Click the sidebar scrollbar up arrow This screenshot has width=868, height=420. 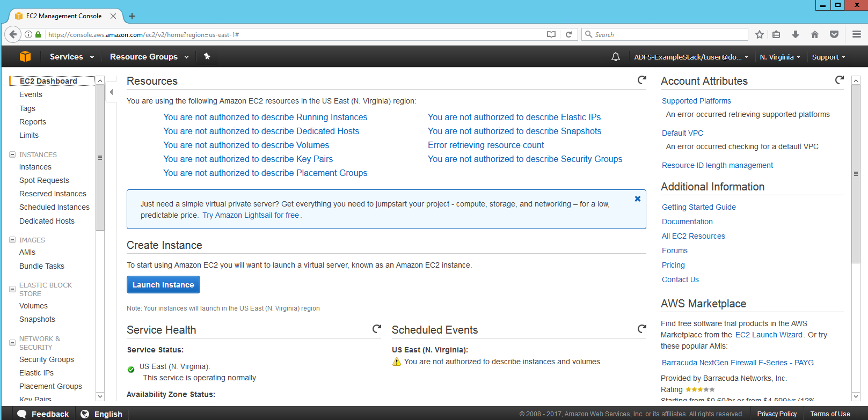pos(100,80)
